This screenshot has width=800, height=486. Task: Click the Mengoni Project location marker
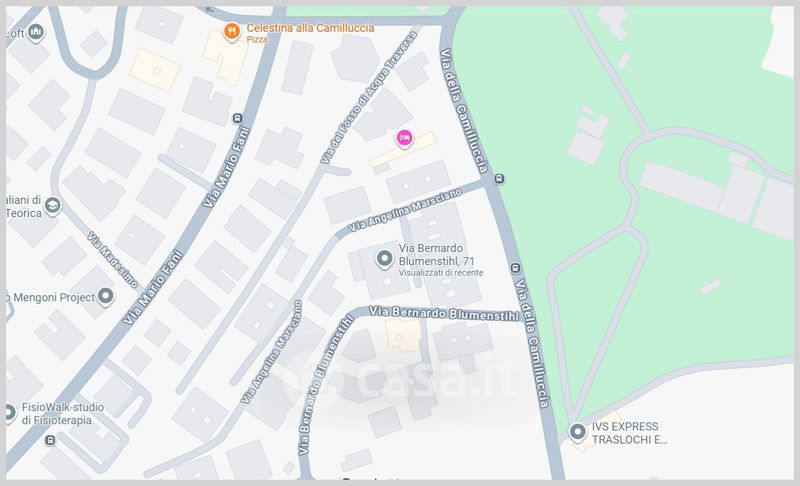tap(106, 296)
